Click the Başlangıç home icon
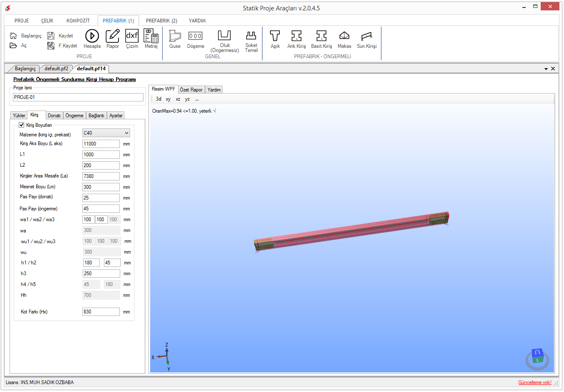Image resolution: width=564 pixels, height=392 pixels. click(13, 36)
